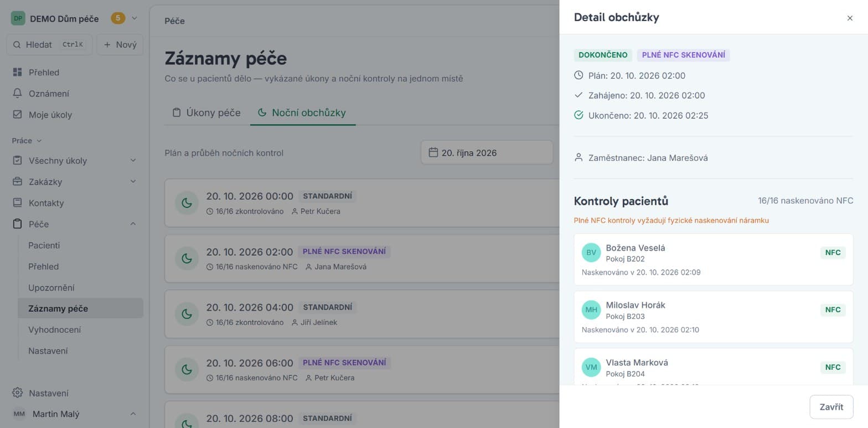Click the Zakázky briefcase icon
The width and height of the screenshot is (868, 428).
[x=18, y=182]
